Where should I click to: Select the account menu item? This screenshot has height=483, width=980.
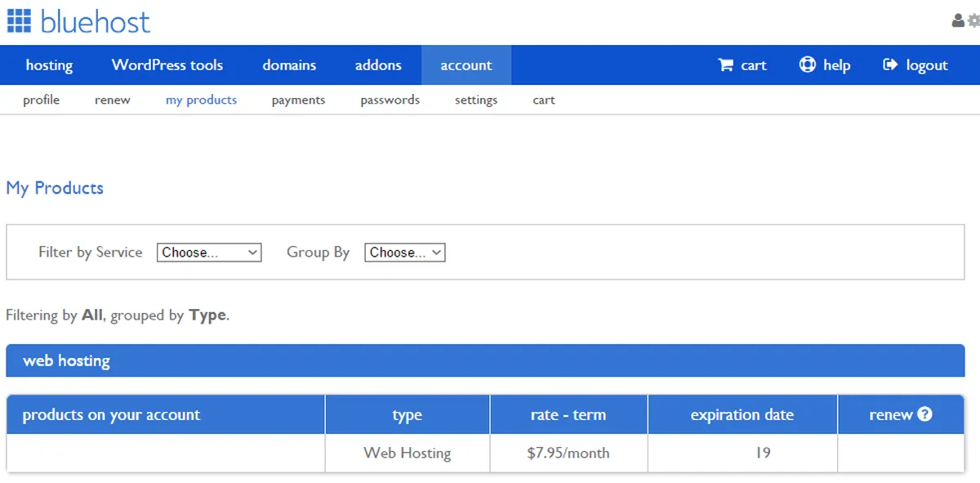pos(466,65)
